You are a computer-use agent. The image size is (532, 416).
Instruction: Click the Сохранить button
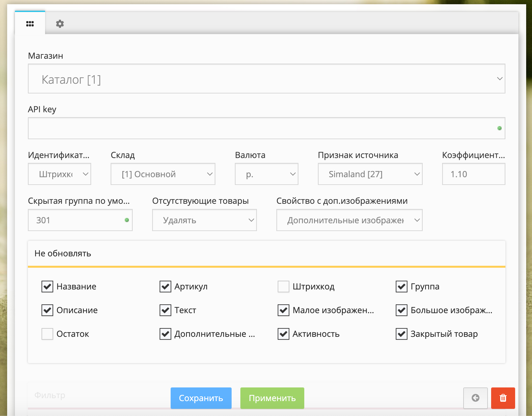(x=201, y=398)
